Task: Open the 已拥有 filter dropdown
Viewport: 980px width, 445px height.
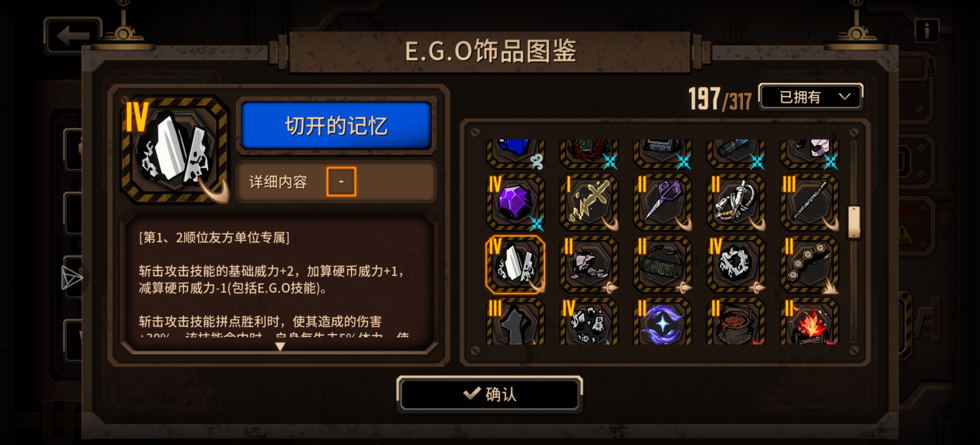Action: (810, 97)
